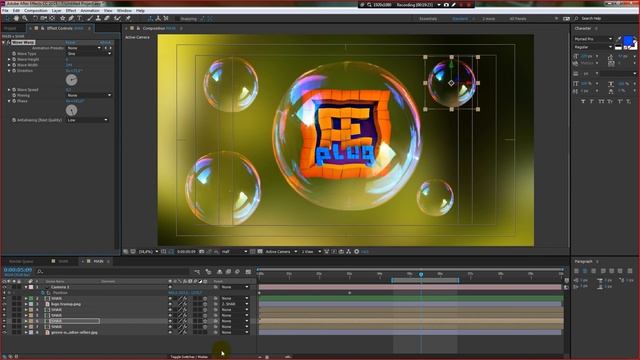
Task: Click the Phase stopwatch icon
Action: pos(14,101)
